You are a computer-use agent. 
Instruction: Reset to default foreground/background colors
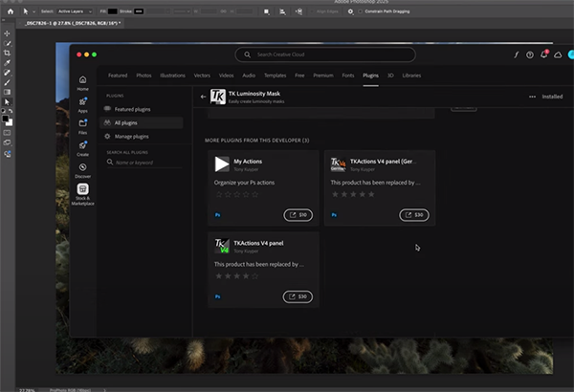(3, 111)
